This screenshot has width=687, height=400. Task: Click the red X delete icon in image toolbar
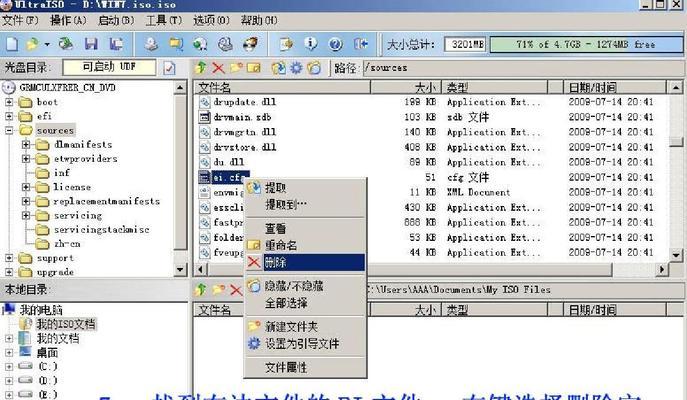point(218,68)
